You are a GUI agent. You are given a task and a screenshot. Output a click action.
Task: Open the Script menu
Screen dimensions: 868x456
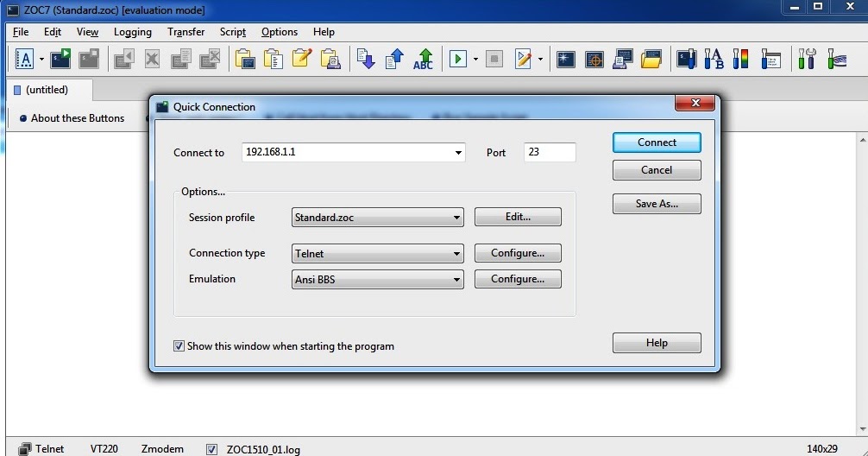coord(233,32)
